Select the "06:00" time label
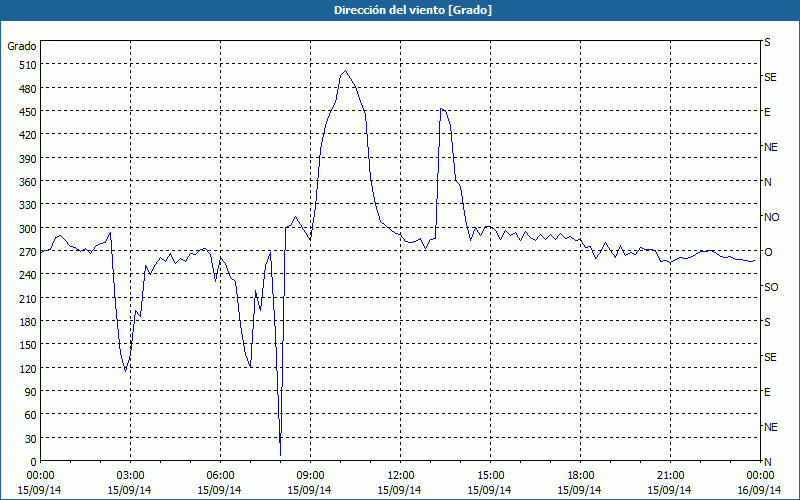The height and width of the screenshot is (500, 800). click(x=220, y=476)
